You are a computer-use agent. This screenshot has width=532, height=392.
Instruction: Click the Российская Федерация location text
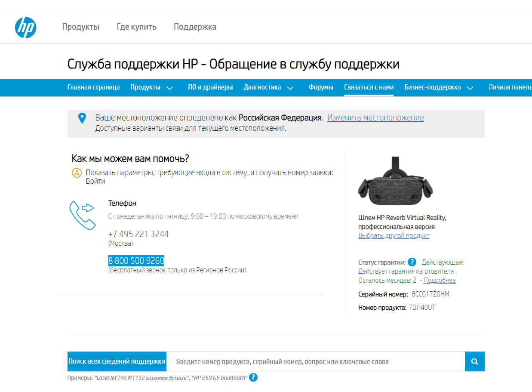(x=280, y=118)
